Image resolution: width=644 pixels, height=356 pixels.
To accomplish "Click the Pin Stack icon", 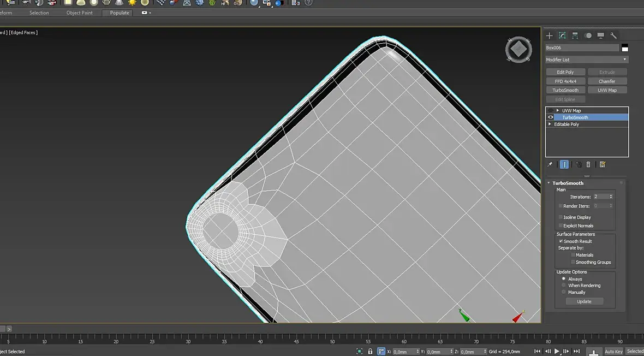I will pos(550,164).
